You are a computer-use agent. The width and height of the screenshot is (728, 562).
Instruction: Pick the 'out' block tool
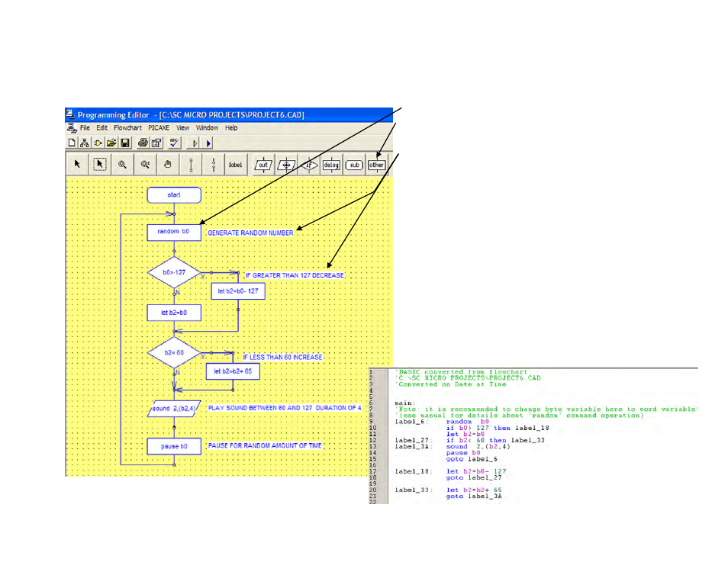coord(263,165)
